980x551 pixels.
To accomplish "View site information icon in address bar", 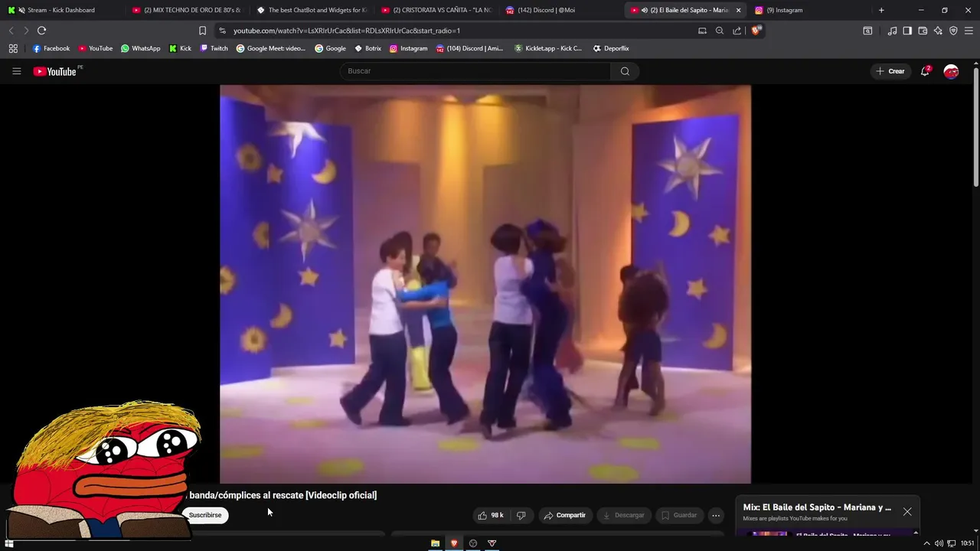I will (x=222, y=31).
